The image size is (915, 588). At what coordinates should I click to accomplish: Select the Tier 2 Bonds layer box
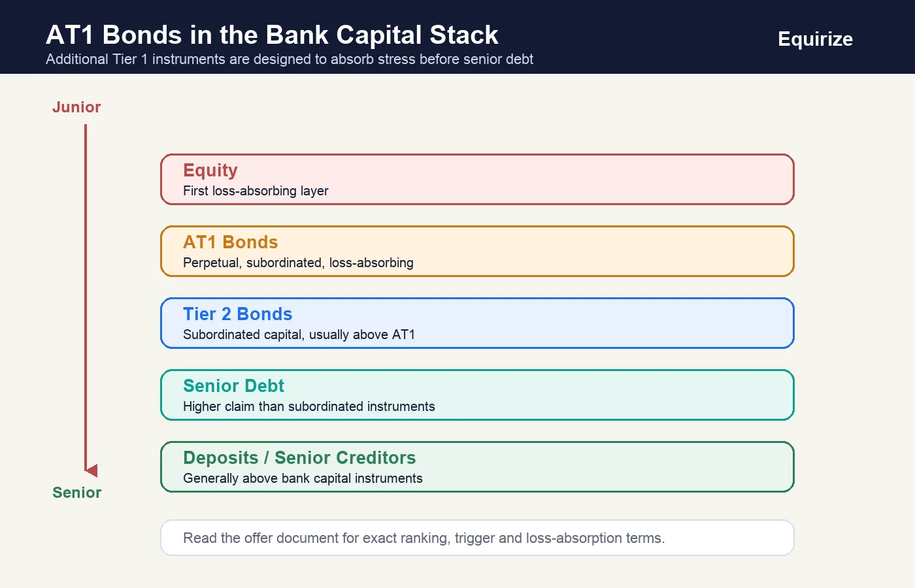point(477,323)
